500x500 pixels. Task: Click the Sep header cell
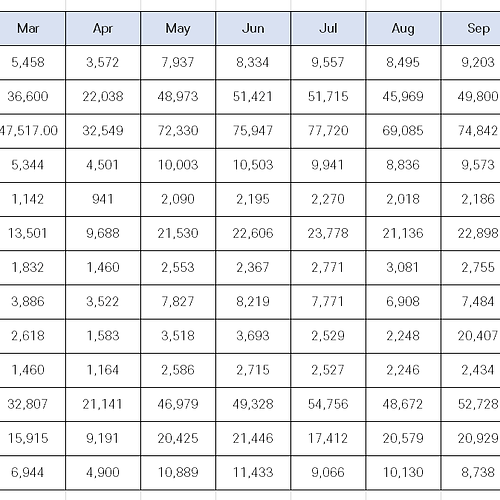click(471, 29)
